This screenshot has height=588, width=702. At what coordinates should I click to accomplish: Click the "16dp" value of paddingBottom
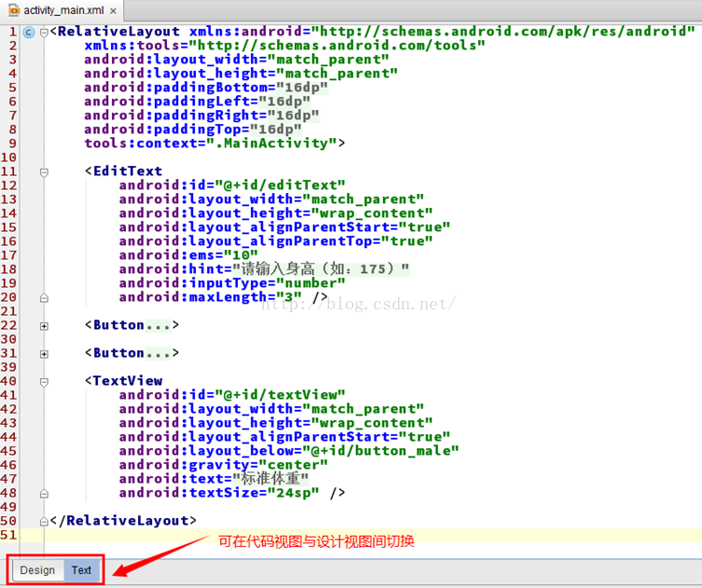pos(302,88)
